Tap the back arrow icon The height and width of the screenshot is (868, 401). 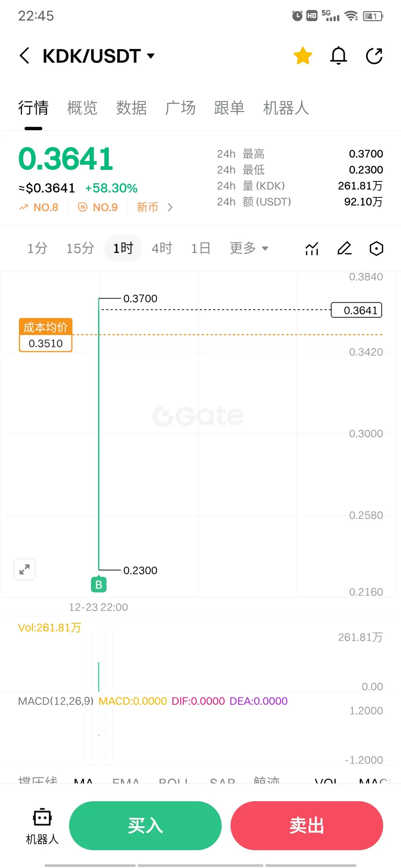click(25, 56)
